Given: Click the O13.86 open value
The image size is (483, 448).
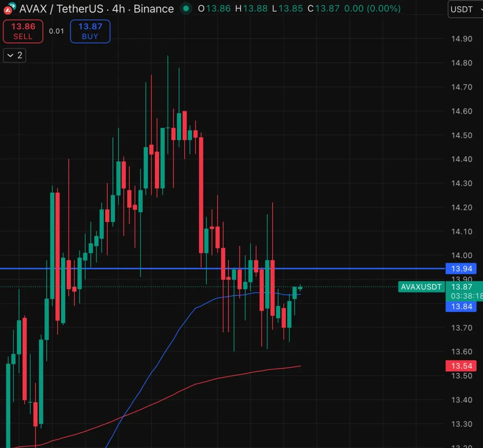Looking at the screenshot, I should [215, 8].
